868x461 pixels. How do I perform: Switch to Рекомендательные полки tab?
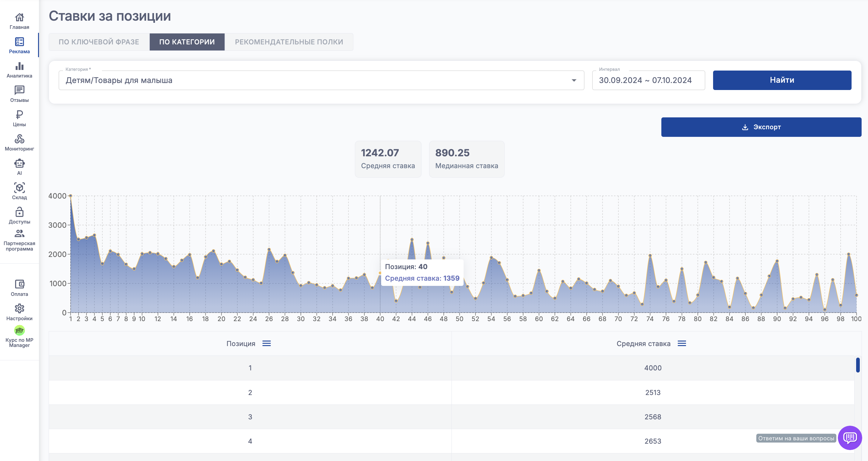pos(289,42)
